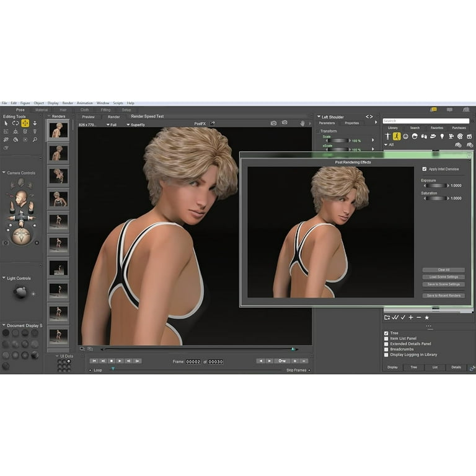
Task: Open the SuperFly render engine dropdown
Action: click(x=137, y=125)
